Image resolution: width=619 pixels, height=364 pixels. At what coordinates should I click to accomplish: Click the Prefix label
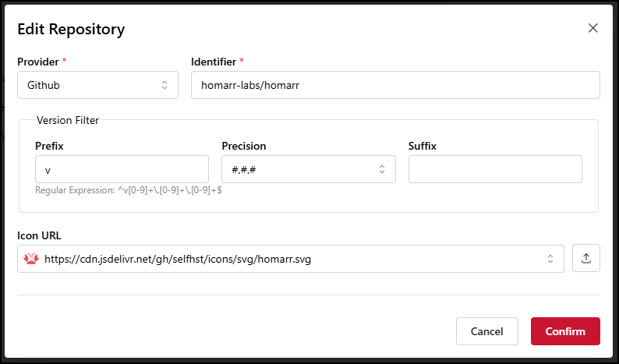point(50,146)
